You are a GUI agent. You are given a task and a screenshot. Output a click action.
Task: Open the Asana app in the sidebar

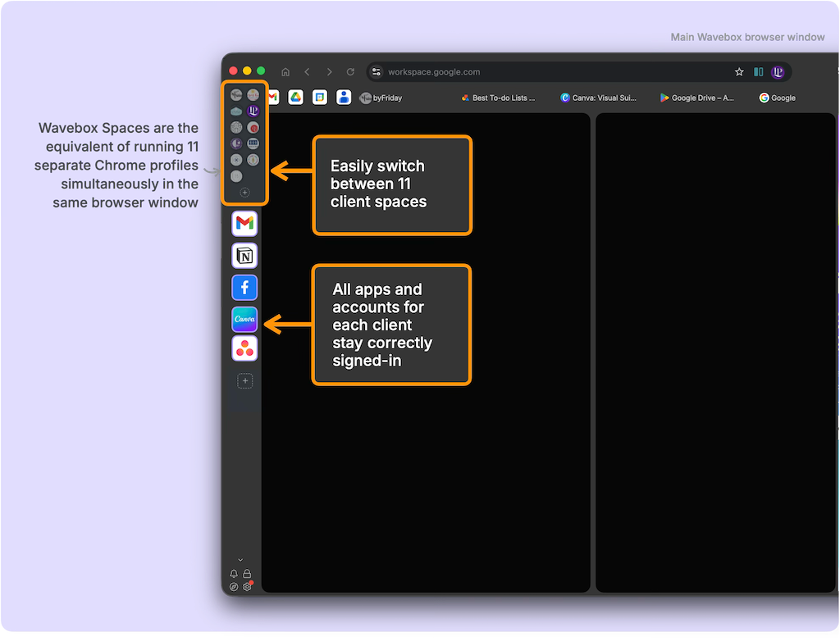[x=244, y=349]
